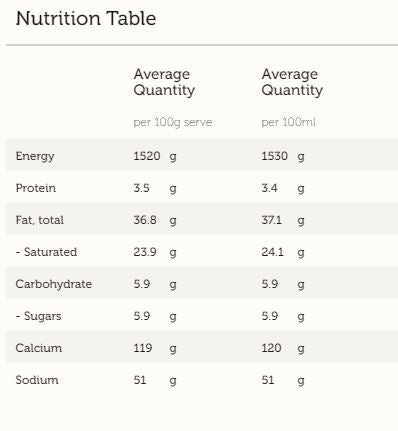Viewport: 398px width, 431px height.
Task: Select the Fat, total row label
Action: tap(40, 220)
